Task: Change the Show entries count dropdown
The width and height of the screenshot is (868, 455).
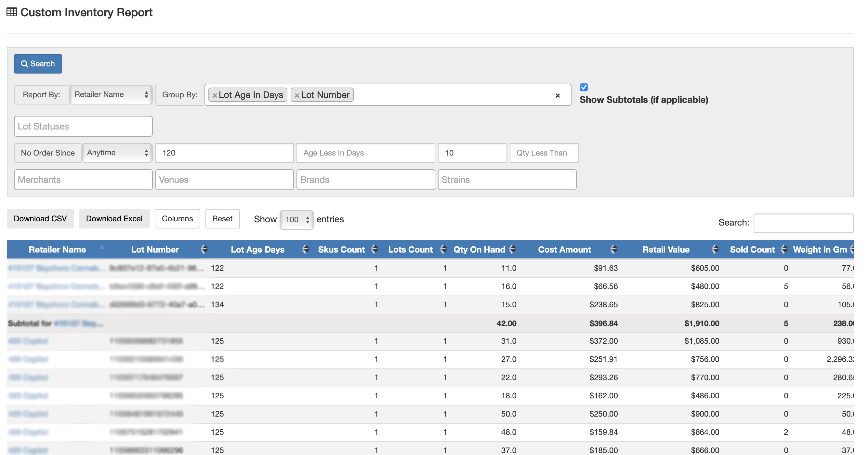Action: click(x=296, y=220)
